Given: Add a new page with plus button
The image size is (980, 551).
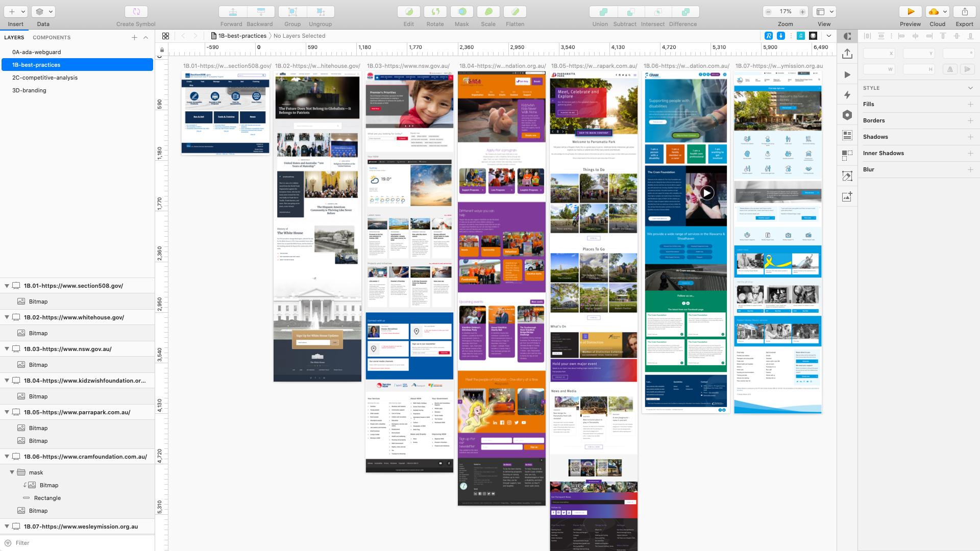Looking at the screenshot, I should tap(134, 37).
